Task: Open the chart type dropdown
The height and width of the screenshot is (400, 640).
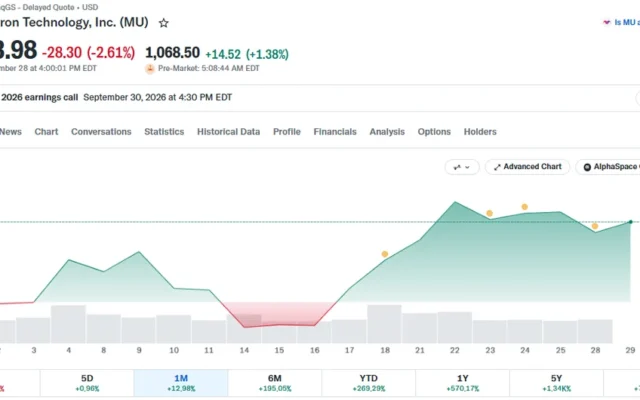Action: point(462,167)
